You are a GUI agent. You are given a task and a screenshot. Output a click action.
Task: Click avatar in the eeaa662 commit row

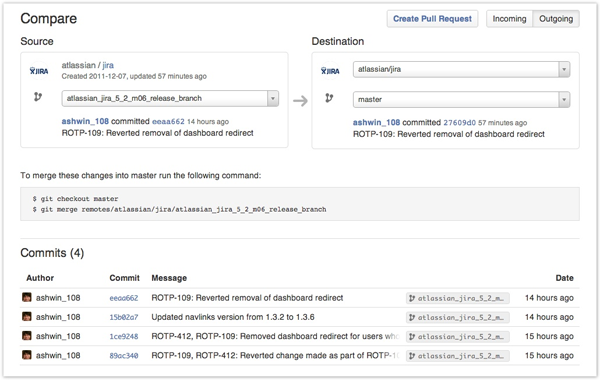pyautogui.click(x=27, y=297)
